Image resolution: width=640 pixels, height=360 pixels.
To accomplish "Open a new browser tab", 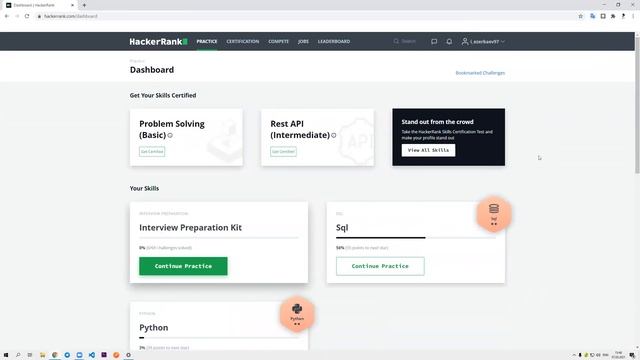I will point(84,5).
